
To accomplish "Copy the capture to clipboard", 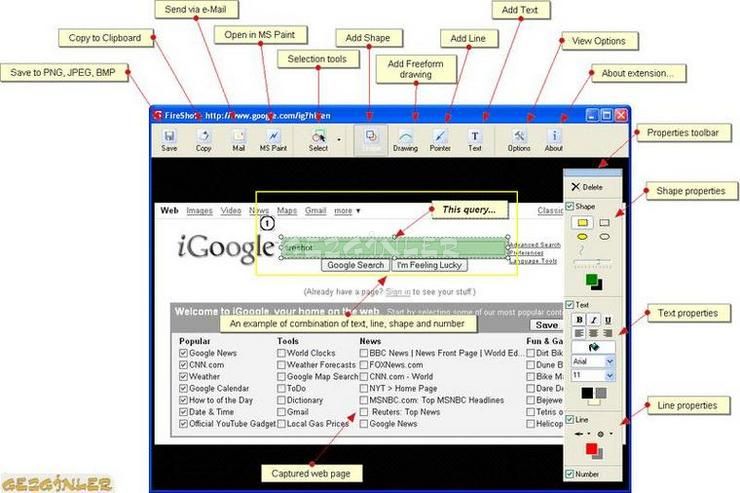I will coord(203,140).
